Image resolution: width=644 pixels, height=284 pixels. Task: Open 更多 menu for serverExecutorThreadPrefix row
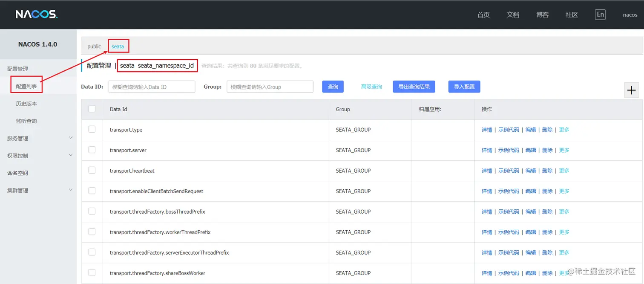tap(564, 252)
